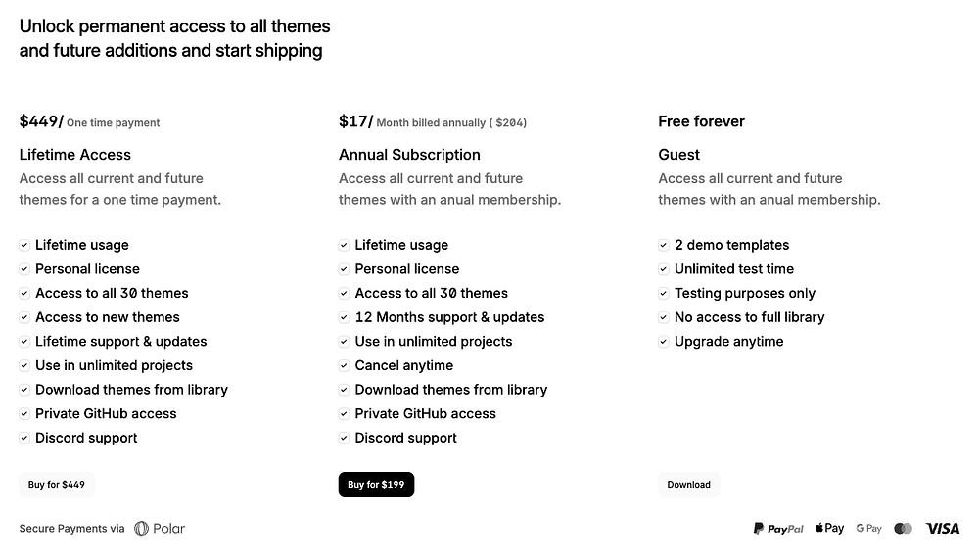Click checkmark icon beside Private GitHub access in Lifetime plan

[24, 414]
